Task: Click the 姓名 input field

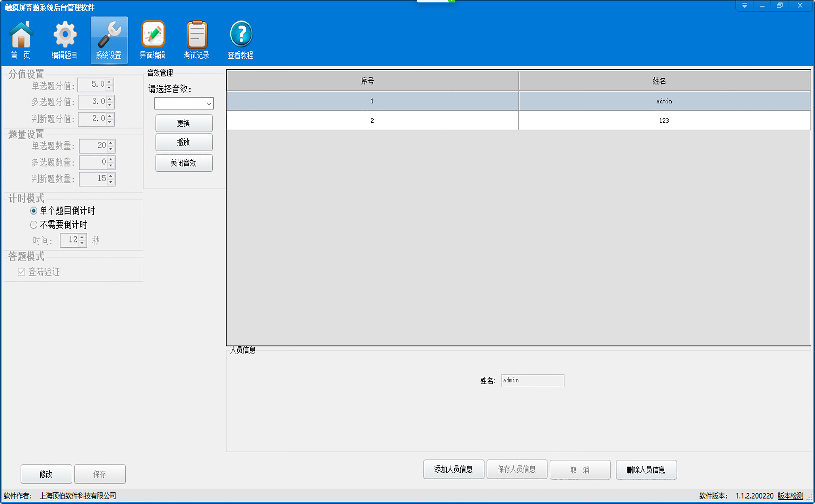Action: [x=532, y=380]
